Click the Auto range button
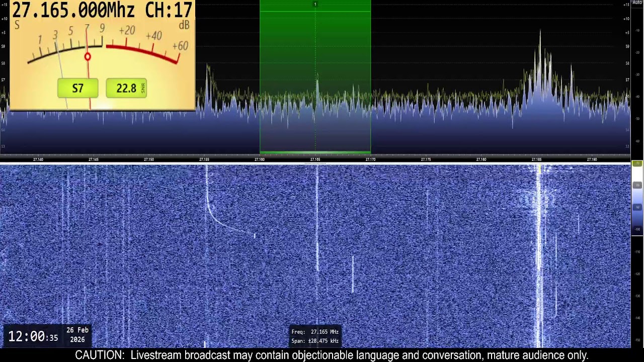The image size is (644, 362). point(637,3)
